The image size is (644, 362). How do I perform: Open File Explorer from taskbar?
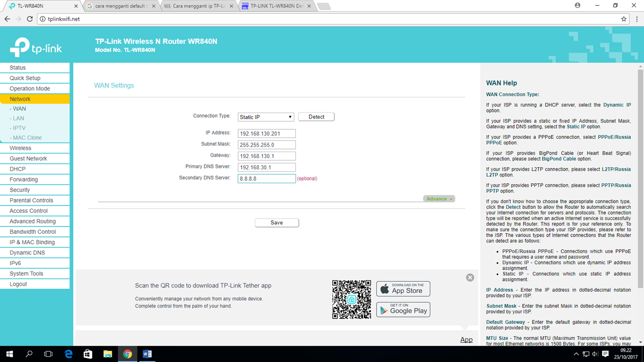point(108,354)
